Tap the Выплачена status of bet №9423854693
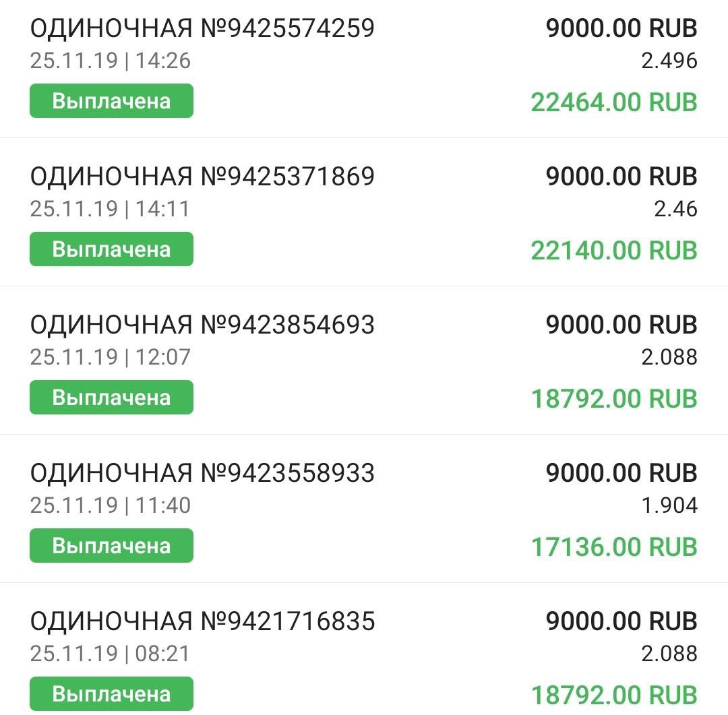This screenshot has height=715, width=728. click(x=111, y=398)
